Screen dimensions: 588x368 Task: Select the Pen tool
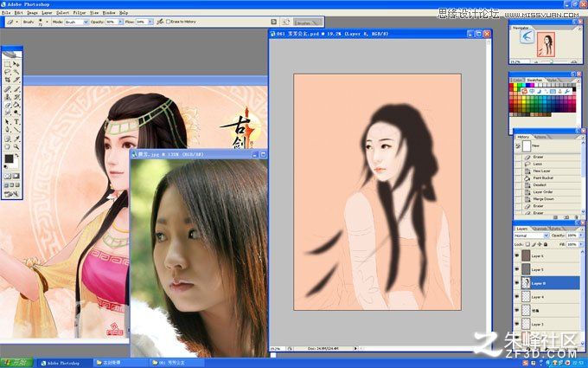click(x=8, y=130)
